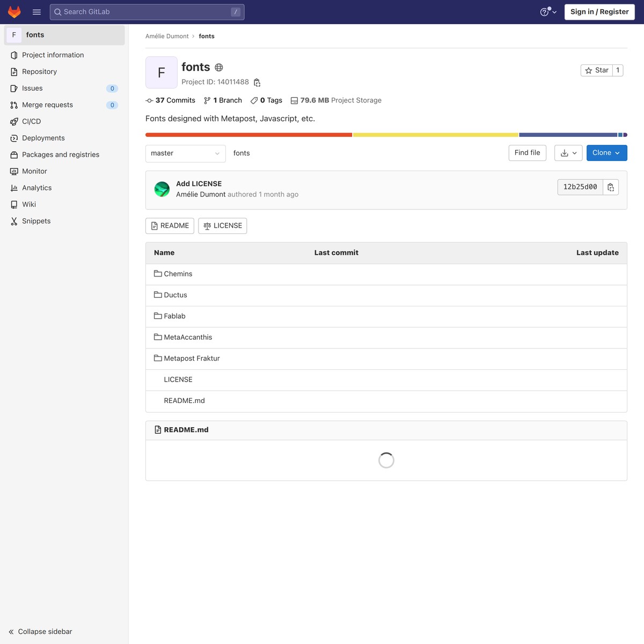644x644 pixels.
Task: Collapse the sidebar
Action: pyautogui.click(x=40, y=632)
